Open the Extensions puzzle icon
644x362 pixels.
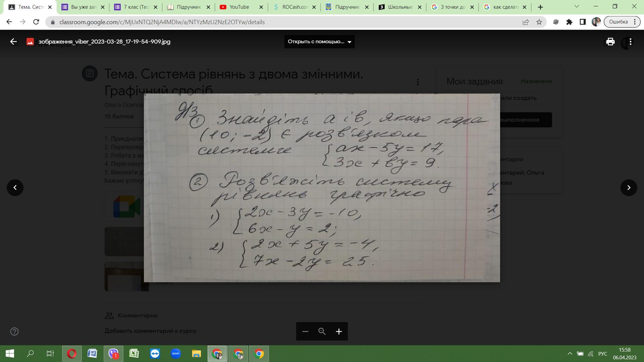(569, 22)
